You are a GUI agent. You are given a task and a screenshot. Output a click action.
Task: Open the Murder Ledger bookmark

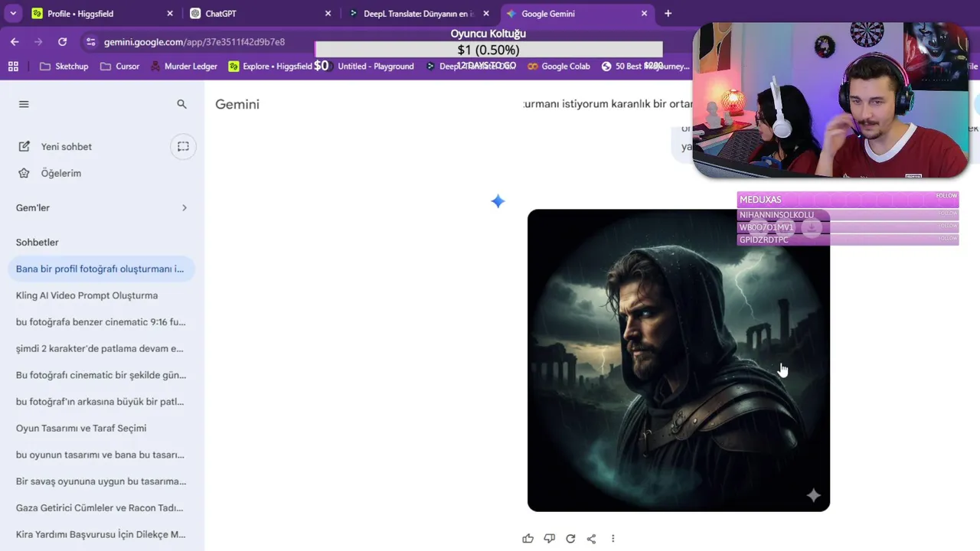[183, 67]
